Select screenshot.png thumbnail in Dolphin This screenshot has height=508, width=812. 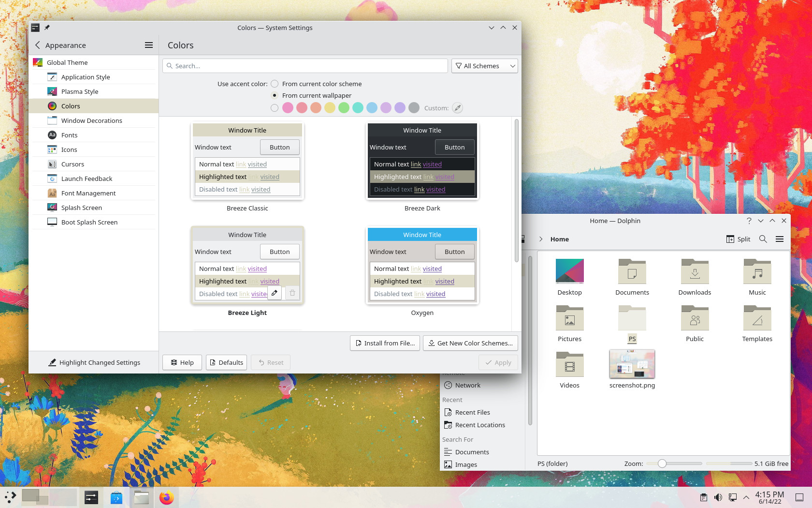632,364
